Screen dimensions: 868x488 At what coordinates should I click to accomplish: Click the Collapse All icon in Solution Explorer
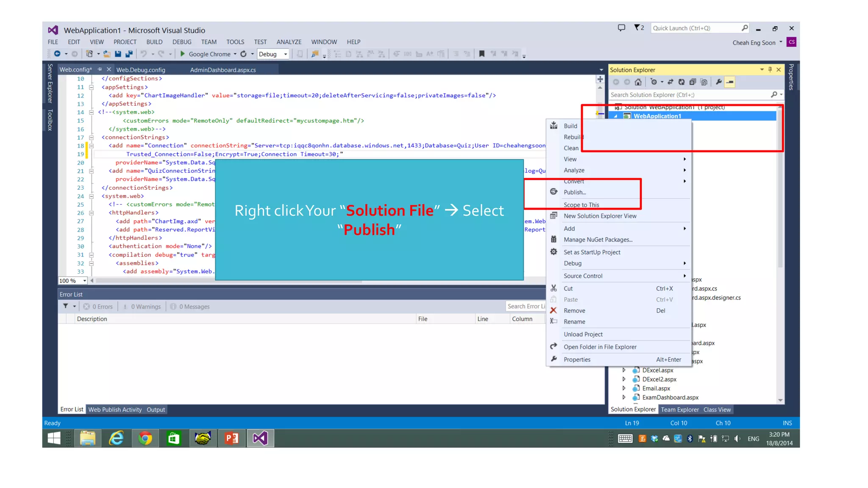pos(693,82)
